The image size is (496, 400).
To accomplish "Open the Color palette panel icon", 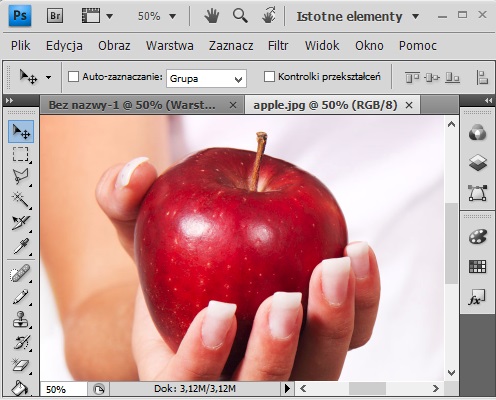I will pyautogui.click(x=477, y=237).
